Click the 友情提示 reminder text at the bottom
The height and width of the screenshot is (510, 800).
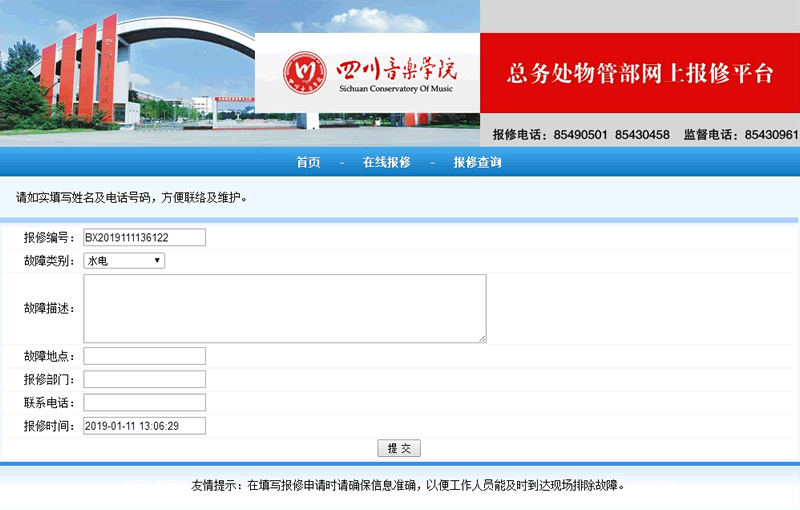pos(408,486)
